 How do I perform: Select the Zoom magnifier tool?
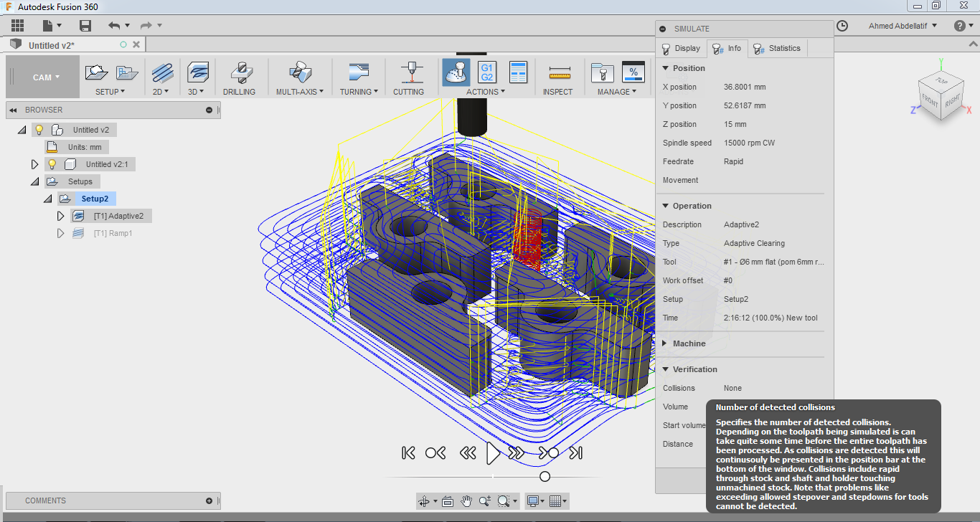point(485,501)
